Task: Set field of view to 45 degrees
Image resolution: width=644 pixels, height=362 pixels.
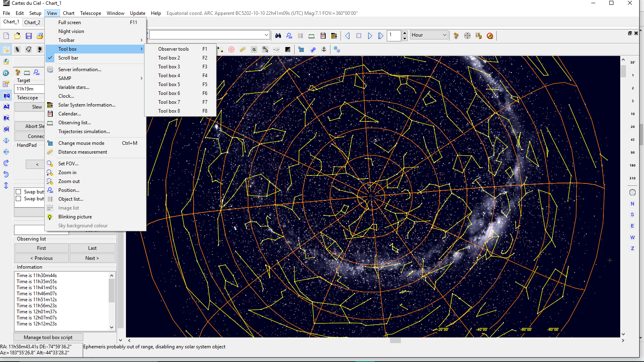Action: [632, 140]
